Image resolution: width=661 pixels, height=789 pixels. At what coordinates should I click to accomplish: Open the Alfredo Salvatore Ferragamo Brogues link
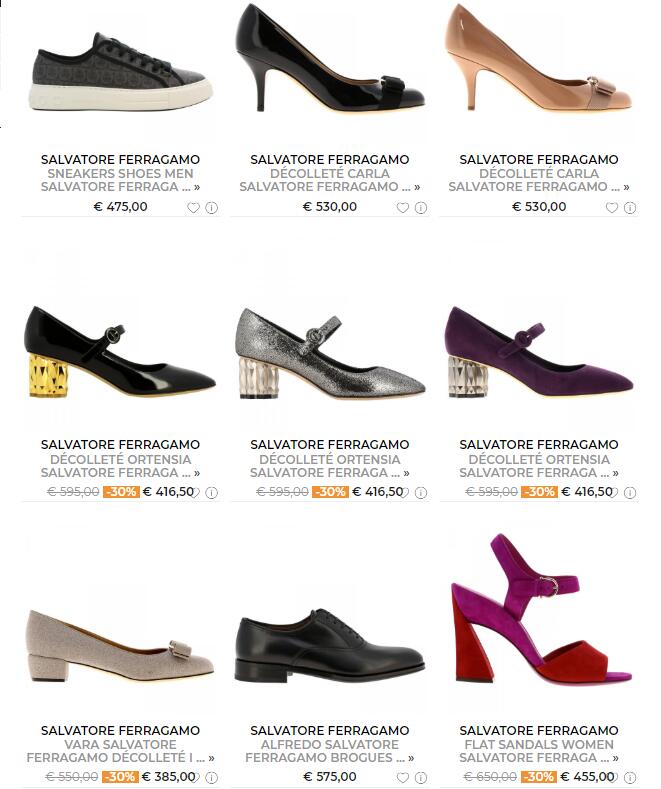[x=329, y=751]
